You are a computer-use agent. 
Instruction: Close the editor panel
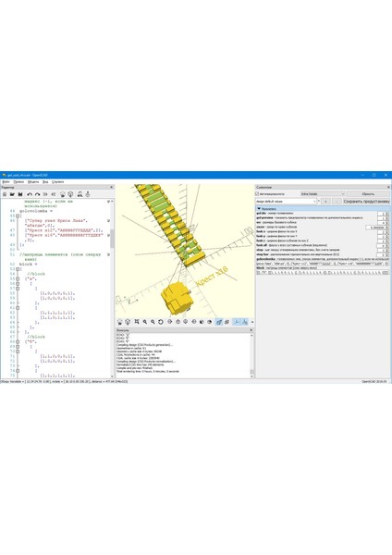(x=112, y=187)
